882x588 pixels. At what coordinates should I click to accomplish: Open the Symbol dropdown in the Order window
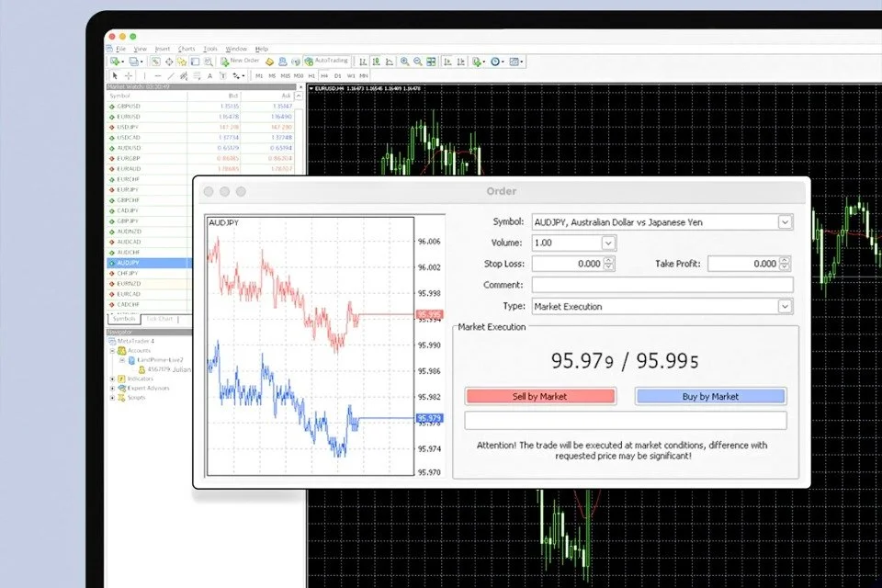[785, 221]
